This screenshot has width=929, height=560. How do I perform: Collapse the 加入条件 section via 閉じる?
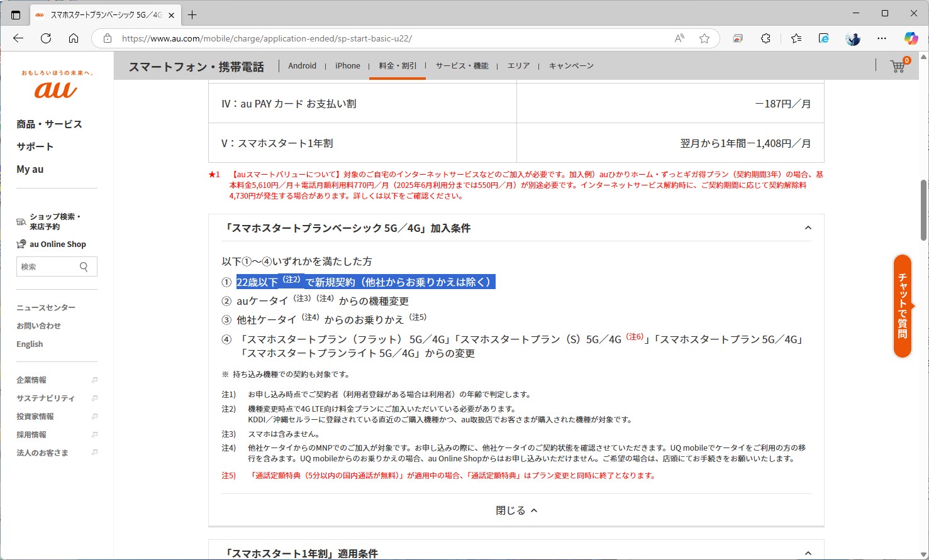(516, 510)
